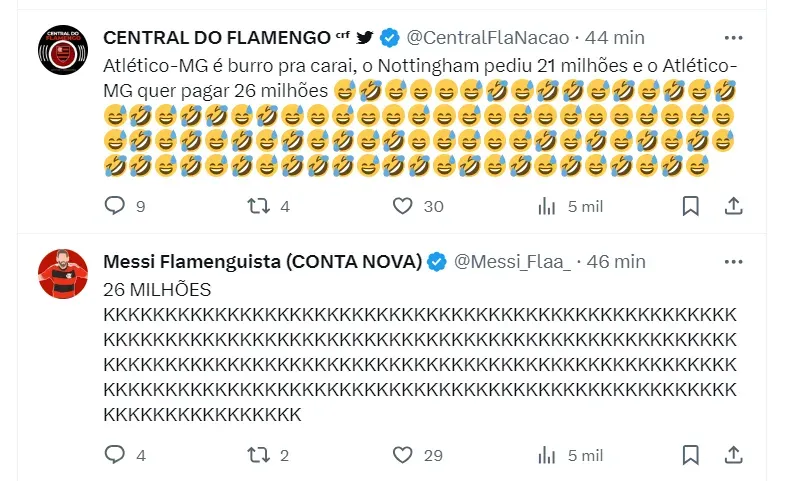Open the Messi Flamenguista (CONTA NOVA) profile name
The image size is (790, 481).
(x=262, y=262)
